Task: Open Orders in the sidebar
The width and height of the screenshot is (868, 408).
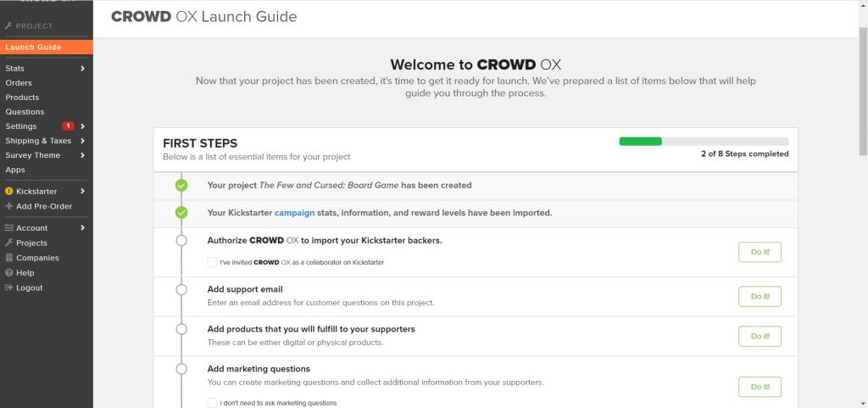Action: (19, 83)
